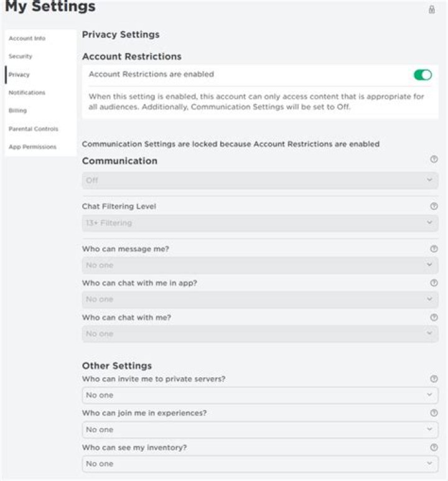The height and width of the screenshot is (481, 448).
Task: Click help icon for Who can chat with me
Action: (434, 317)
